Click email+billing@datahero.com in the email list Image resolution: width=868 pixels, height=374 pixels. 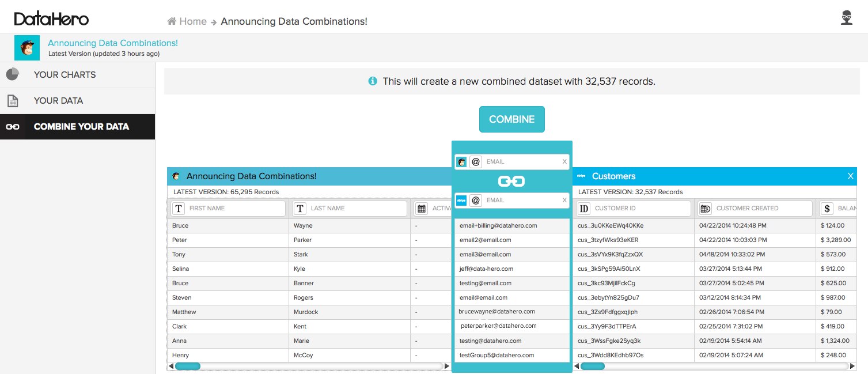(511, 226)
